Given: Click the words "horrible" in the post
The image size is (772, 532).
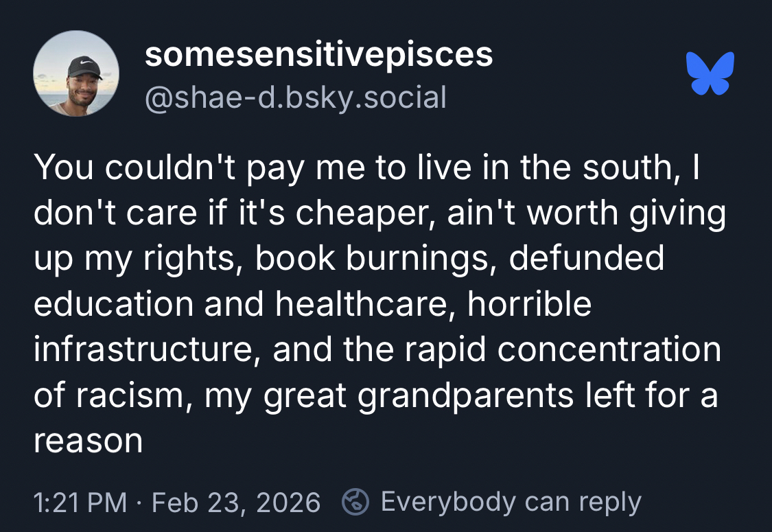Looking at the screenshot, I should (529, 303).
